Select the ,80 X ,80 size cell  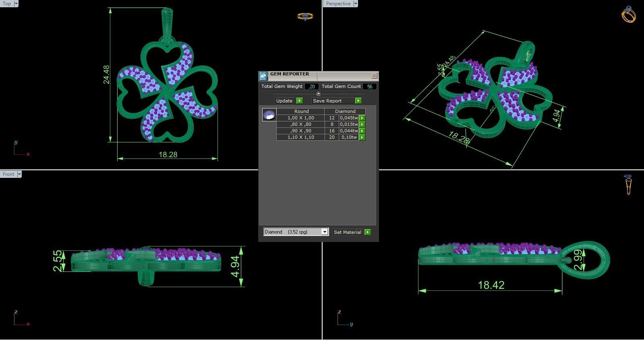pyautogui.click(x=300, y=125)
